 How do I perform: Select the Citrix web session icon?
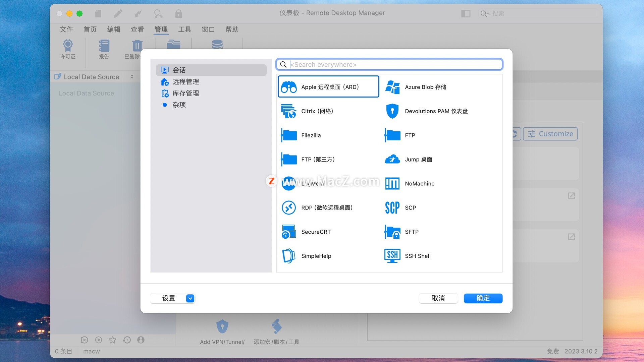288,111
